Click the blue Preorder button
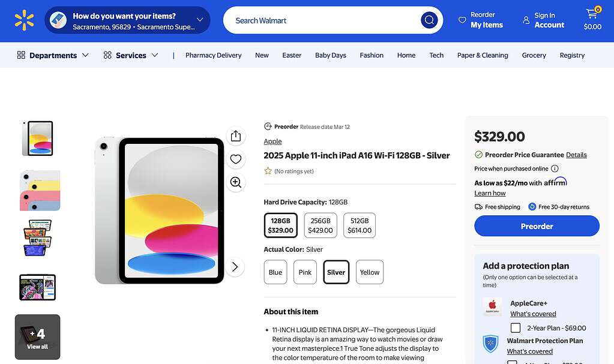The image size is (614, 364). pos(537,226)
